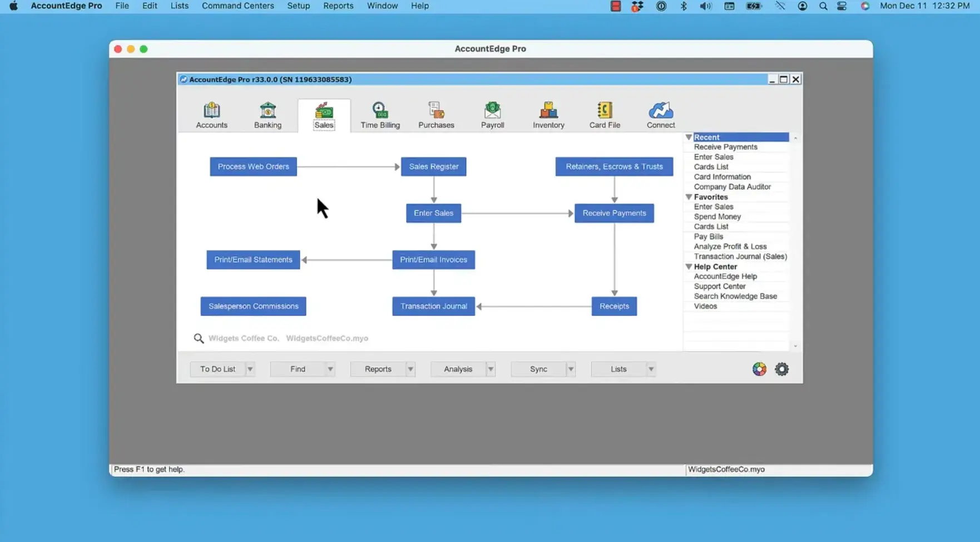Screen dimensions: 980x542
Task: Open the Banking command center icon
Action: coord(268,110)
